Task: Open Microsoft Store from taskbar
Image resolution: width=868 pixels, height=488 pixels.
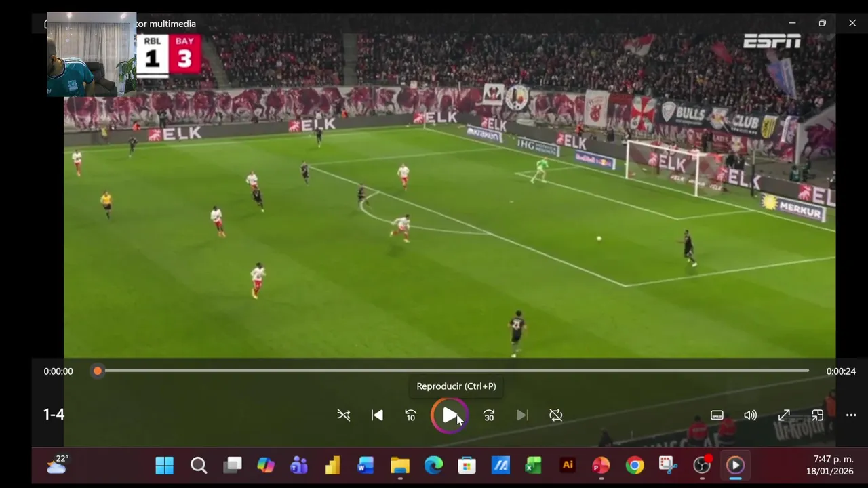Action: point(467,466)
